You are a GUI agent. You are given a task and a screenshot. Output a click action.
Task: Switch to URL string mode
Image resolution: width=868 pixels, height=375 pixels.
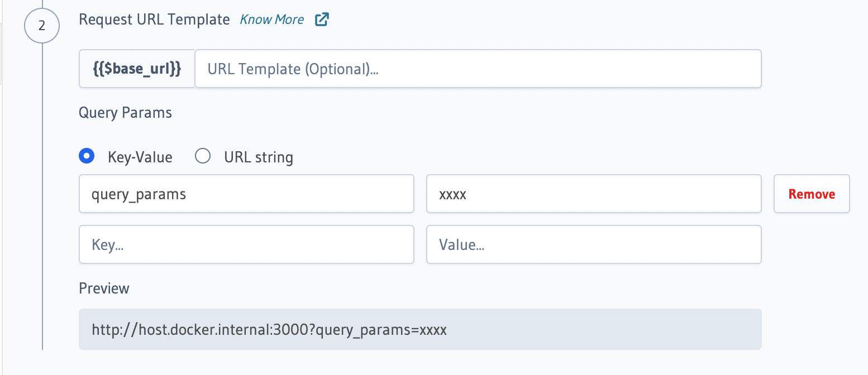tap(203, 156)
